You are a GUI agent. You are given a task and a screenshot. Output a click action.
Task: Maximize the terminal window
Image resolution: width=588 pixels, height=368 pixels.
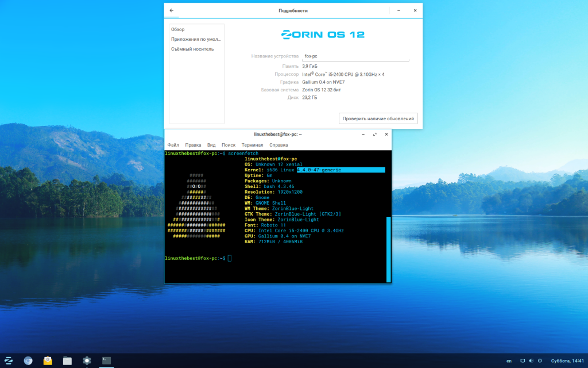[x=374, y=134]
